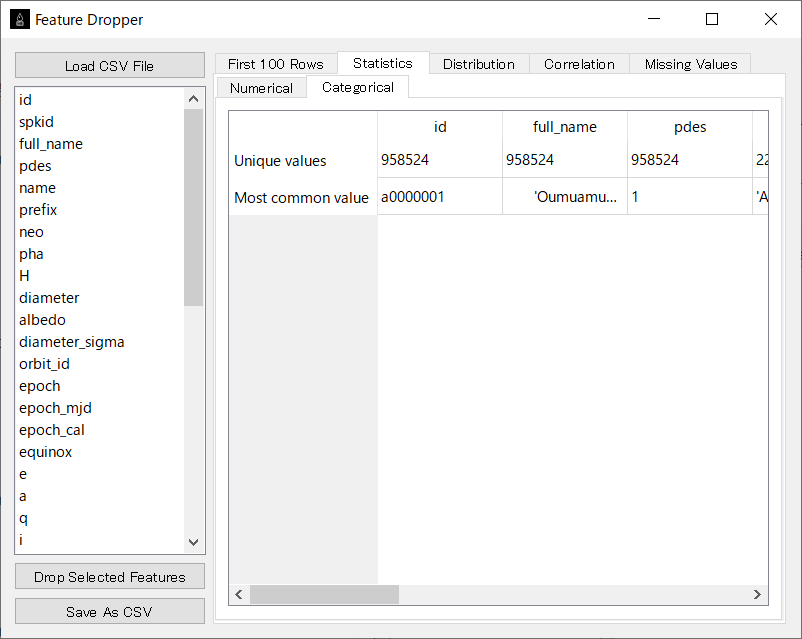This screenshot has width=802, height=639.
Task: Select 'epoch' in the feature list
Action: click(100, 386)
